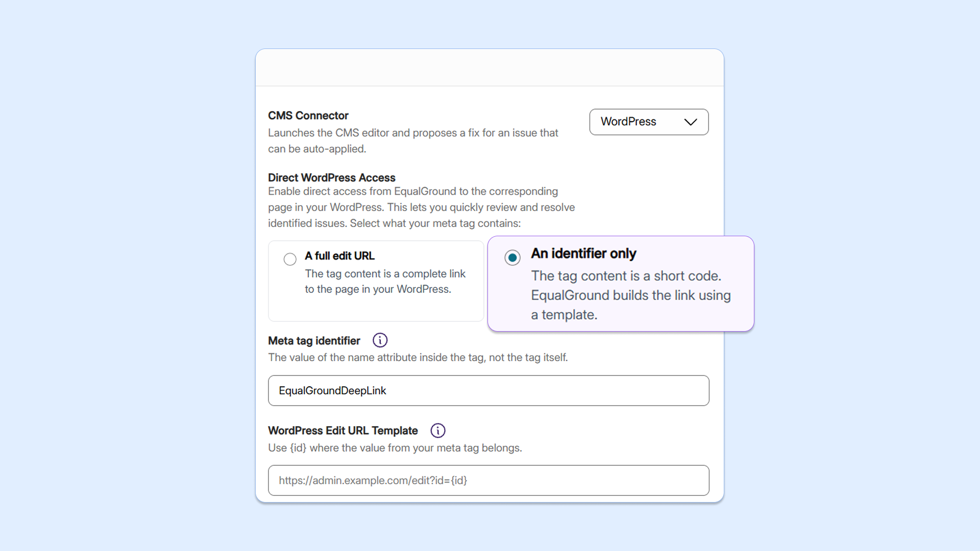Click the chevron arrow in the WordPress dropdown
980x551 pixels.
click(x=690, y=122)
